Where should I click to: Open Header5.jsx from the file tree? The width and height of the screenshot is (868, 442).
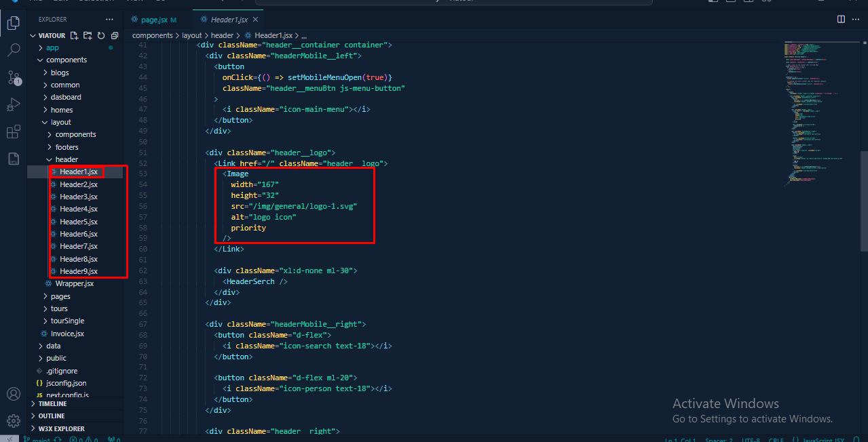pyautogui.click(x=79, y=222)
